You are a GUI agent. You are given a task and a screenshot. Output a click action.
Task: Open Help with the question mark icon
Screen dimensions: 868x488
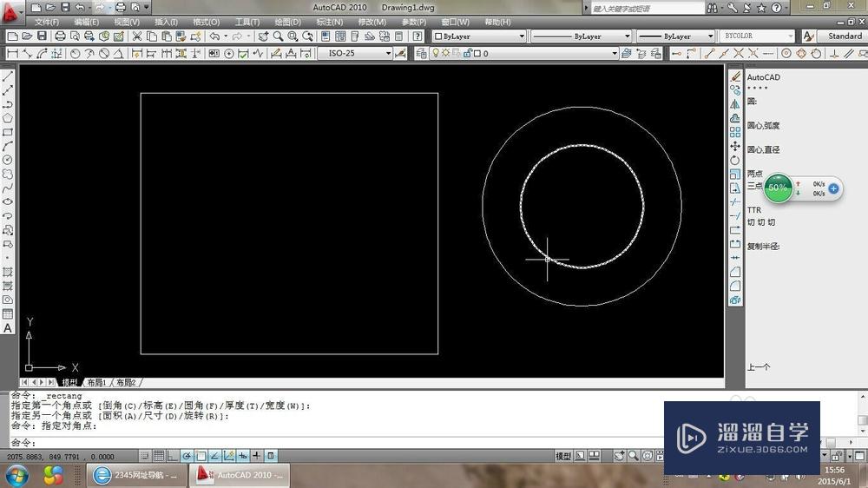418,36
